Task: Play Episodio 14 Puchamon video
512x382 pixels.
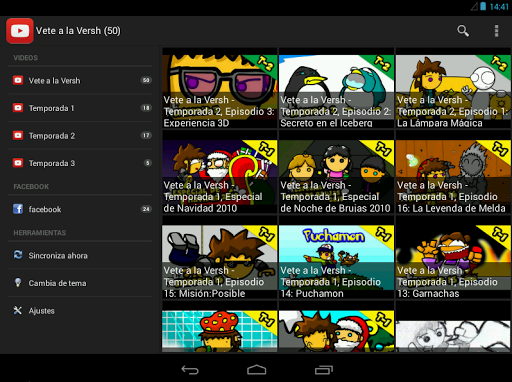Action: (336, 257)
